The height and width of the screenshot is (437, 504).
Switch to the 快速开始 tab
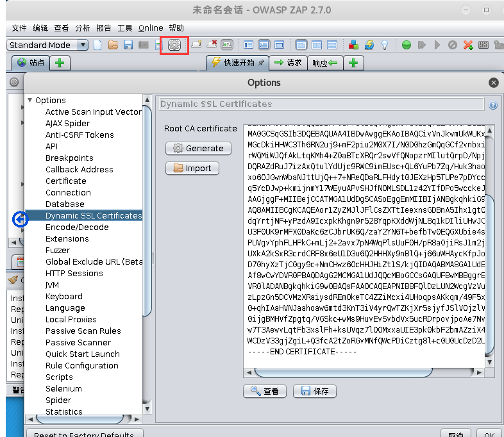click(x=237, y=63)
